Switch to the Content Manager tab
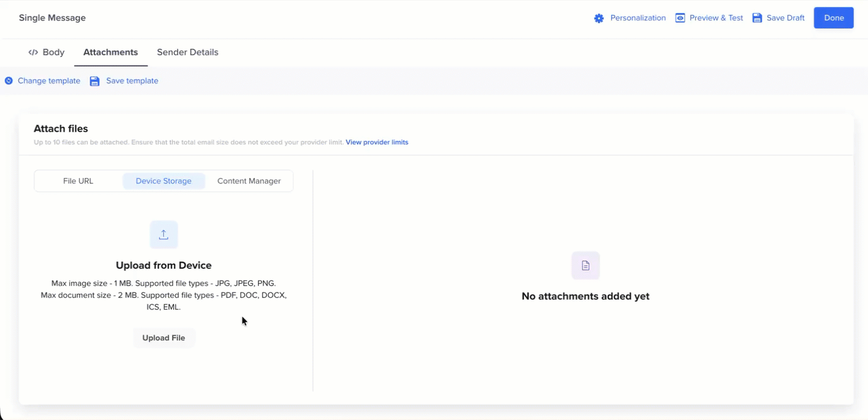This screenshot has height=420, width=868. (249, 181)
